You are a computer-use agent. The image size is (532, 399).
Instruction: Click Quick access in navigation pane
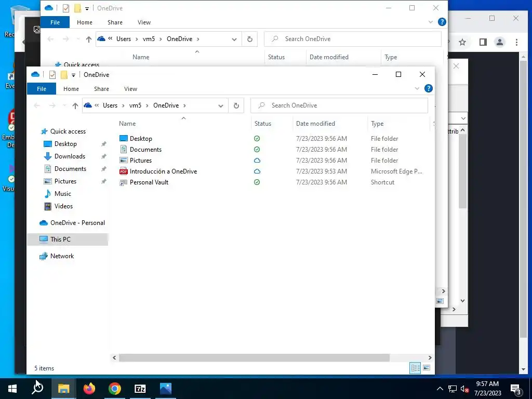pyautogui.click(x=68, y=131)
